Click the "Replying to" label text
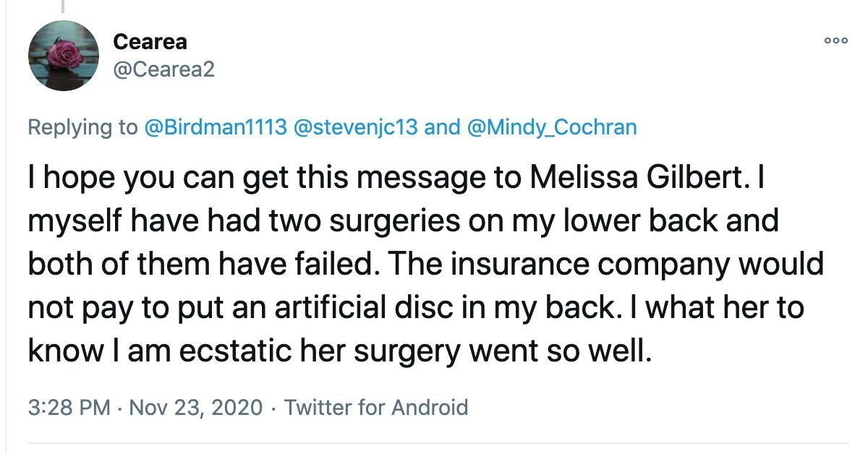 (x=82, y=127)
